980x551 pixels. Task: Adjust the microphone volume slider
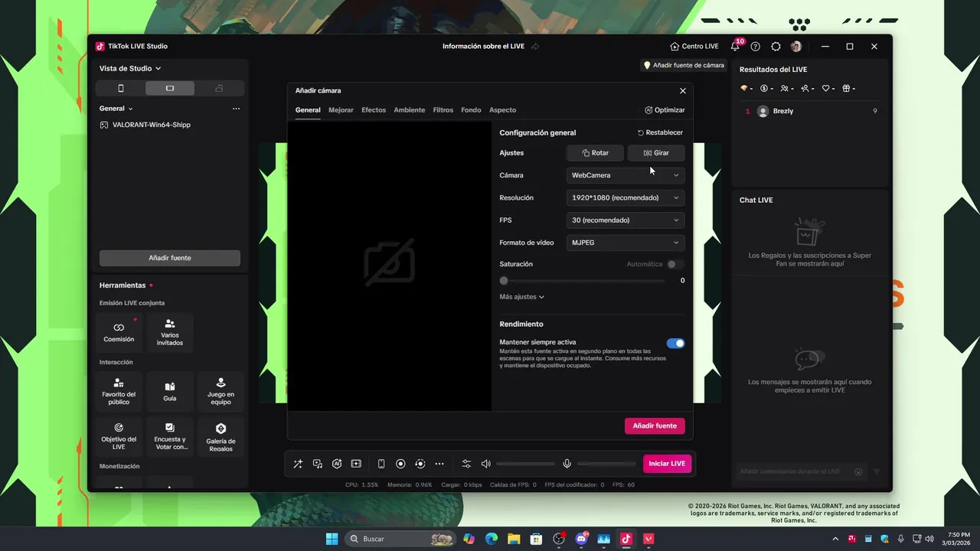tap(607, 464)
